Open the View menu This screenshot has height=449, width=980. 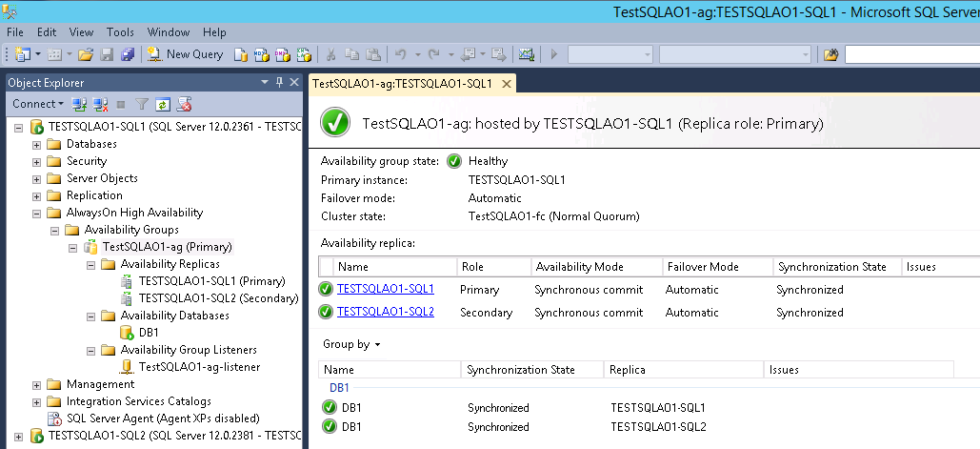pos(82,31)
